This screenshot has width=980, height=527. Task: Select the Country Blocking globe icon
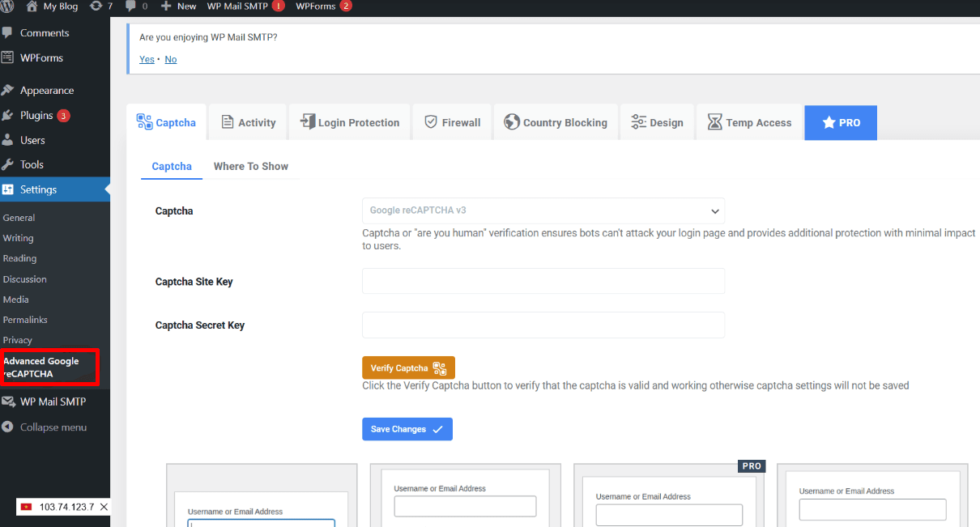[511, 122]
